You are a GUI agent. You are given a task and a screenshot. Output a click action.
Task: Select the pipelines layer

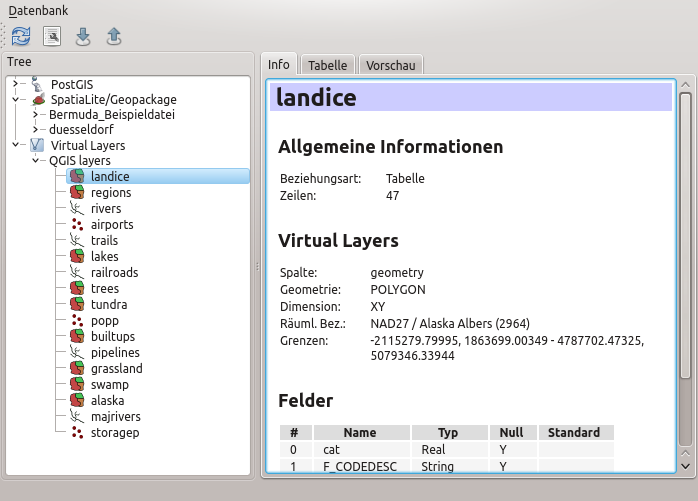click(115, 353)
